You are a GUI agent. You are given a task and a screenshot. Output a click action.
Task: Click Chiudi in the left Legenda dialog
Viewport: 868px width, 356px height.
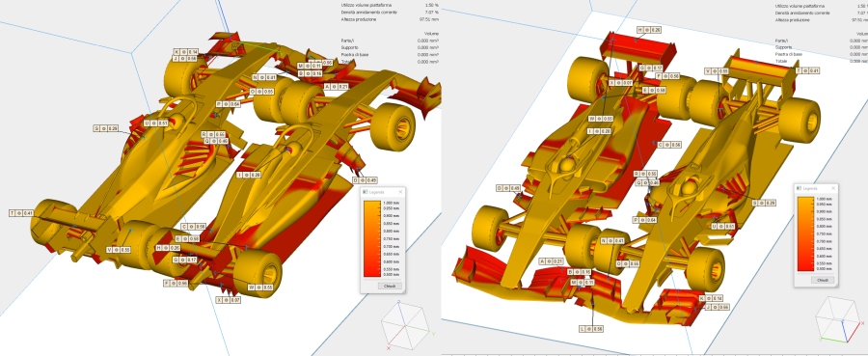pyautogui.click(x=390, y=286)
